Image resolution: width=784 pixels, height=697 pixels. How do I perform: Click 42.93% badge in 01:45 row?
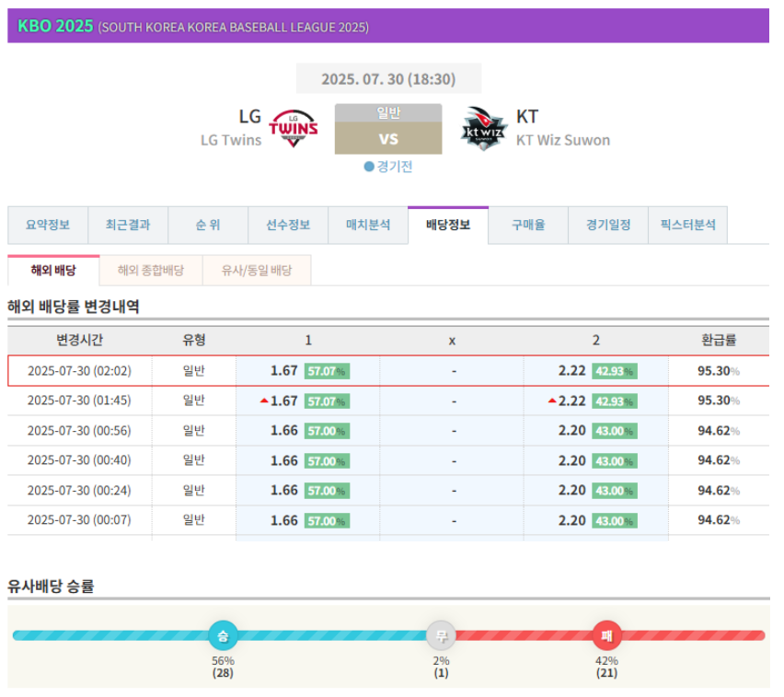(x=615, y=401)
